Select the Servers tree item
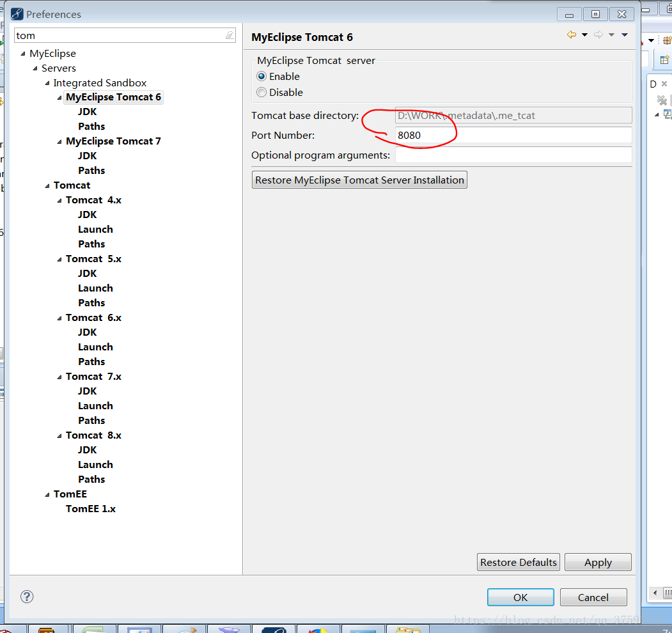The image size is (672, 633). tap(59, 68)
